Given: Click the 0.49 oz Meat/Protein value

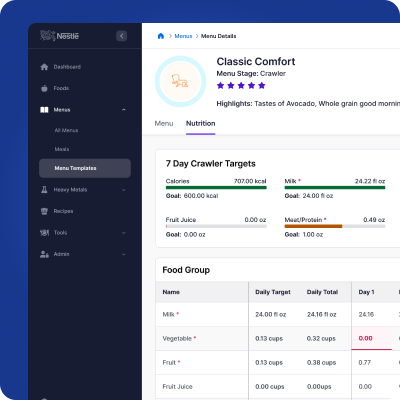Looking at the screenshot, I should click(x=374, y=220).
